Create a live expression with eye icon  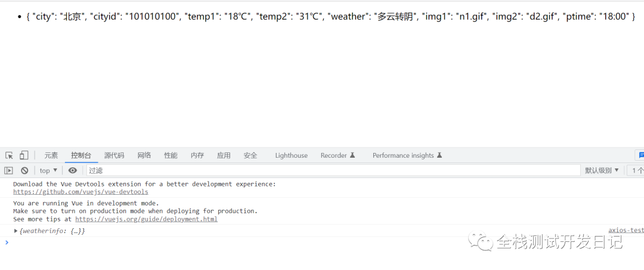click(x=73, y=170)
